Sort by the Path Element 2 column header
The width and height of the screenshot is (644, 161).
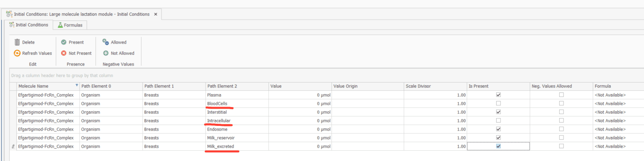(x=237, y=86)
